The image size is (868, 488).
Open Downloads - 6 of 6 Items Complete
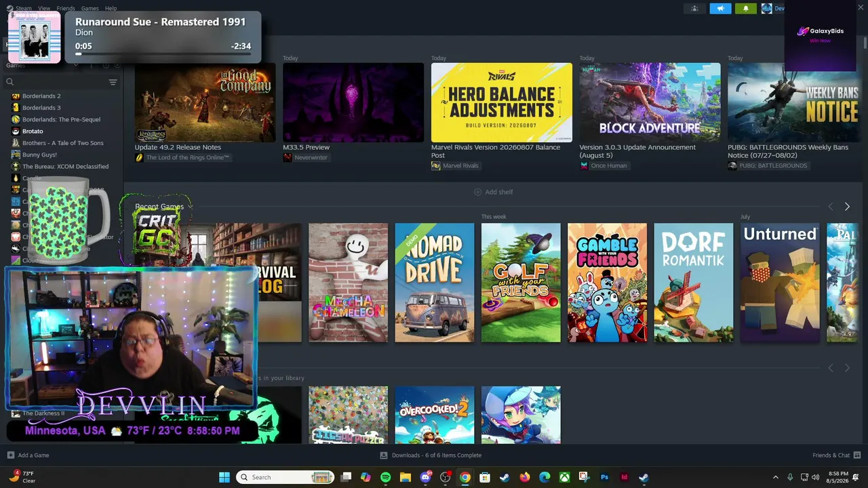[x=437, y=455]
